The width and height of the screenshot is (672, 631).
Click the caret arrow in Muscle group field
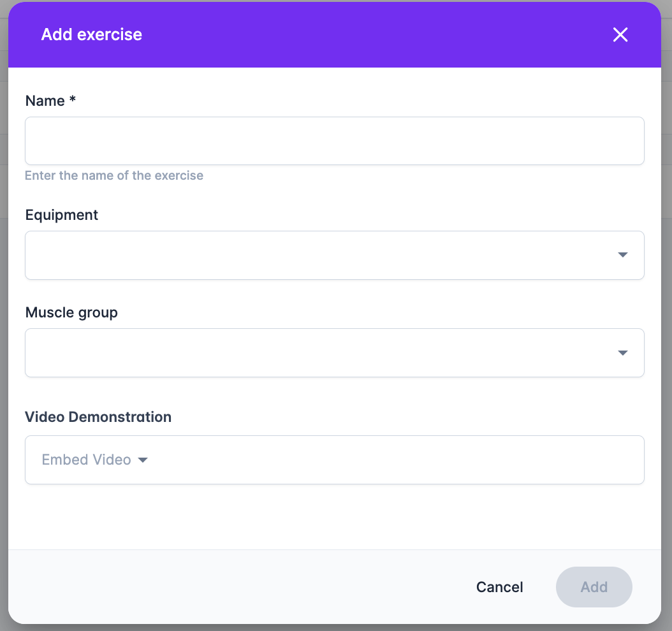[623, 353]
